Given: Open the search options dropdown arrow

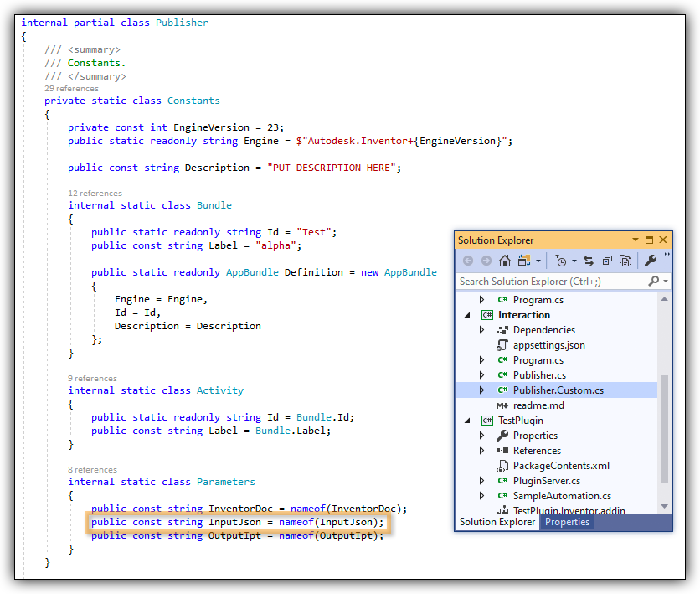Looking at the screenshot, I should 666,282.
